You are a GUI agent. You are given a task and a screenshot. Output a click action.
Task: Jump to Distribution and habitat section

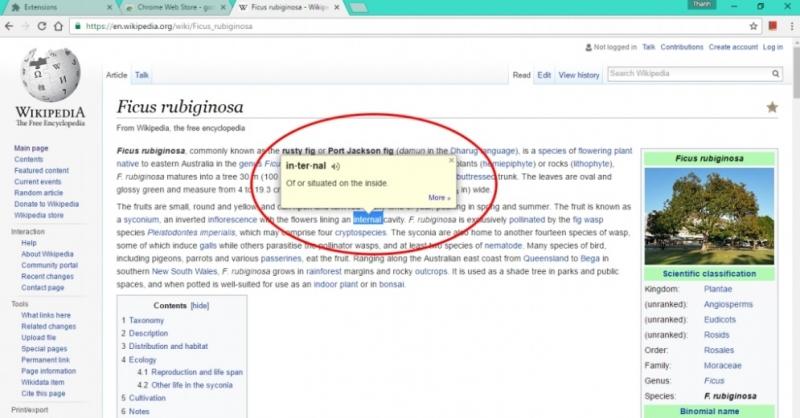168,346
